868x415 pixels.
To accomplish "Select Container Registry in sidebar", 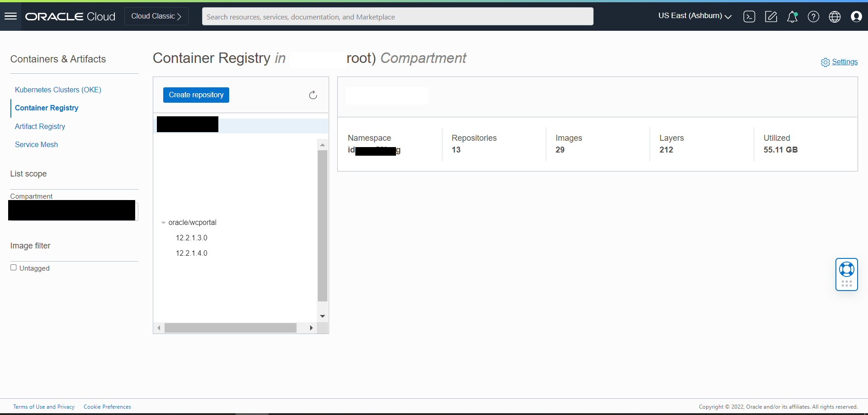I will (x=47, y=108).
